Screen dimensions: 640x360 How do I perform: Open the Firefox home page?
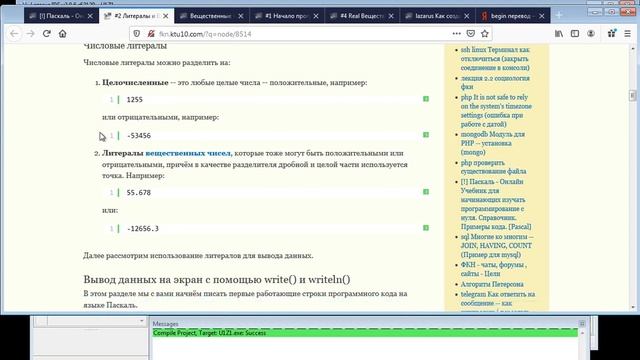click(x=62, y=34)
